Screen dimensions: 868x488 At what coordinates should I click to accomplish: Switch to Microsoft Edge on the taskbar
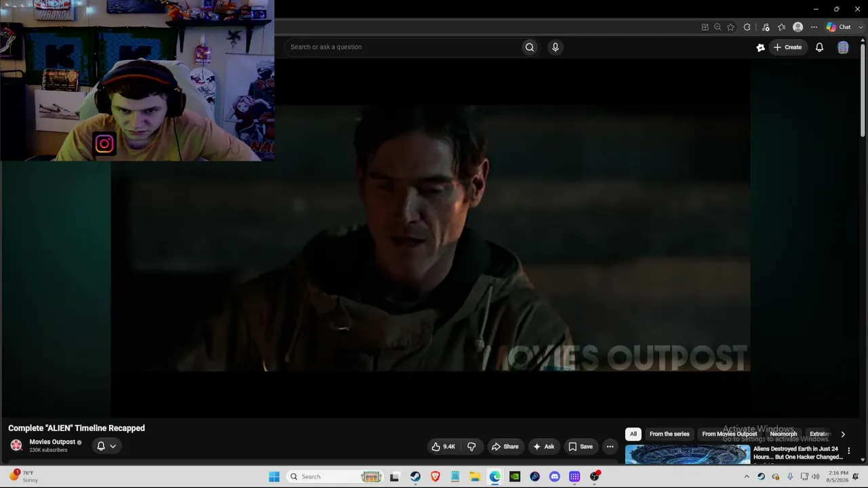coord(495,476)
